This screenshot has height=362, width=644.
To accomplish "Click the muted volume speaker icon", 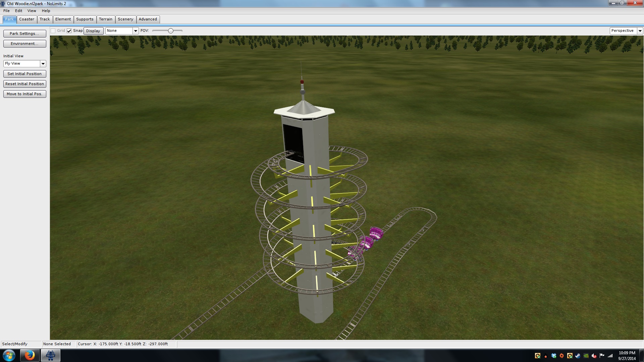I will pos(594,356).
